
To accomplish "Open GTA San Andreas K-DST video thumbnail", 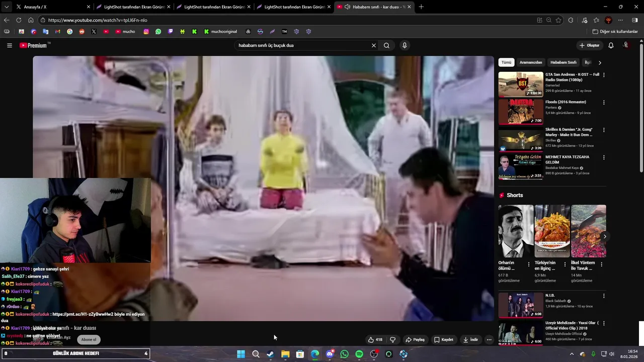I will pyautogui.click(x=521, y=84).
